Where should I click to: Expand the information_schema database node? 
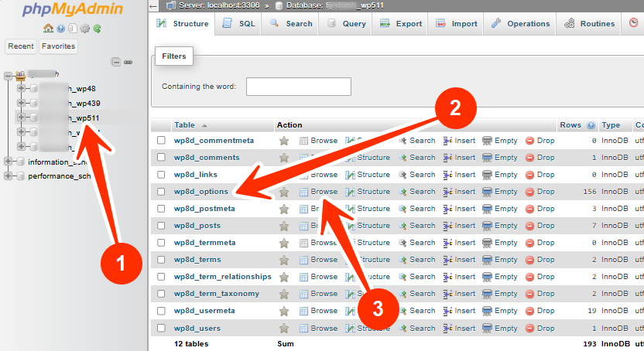pos(8,162)
